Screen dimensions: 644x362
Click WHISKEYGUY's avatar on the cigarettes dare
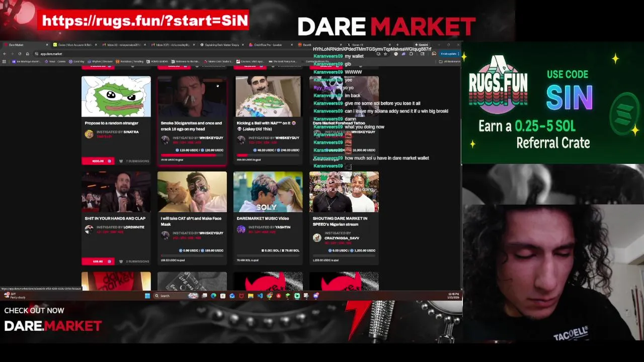(x=165, y=140)
